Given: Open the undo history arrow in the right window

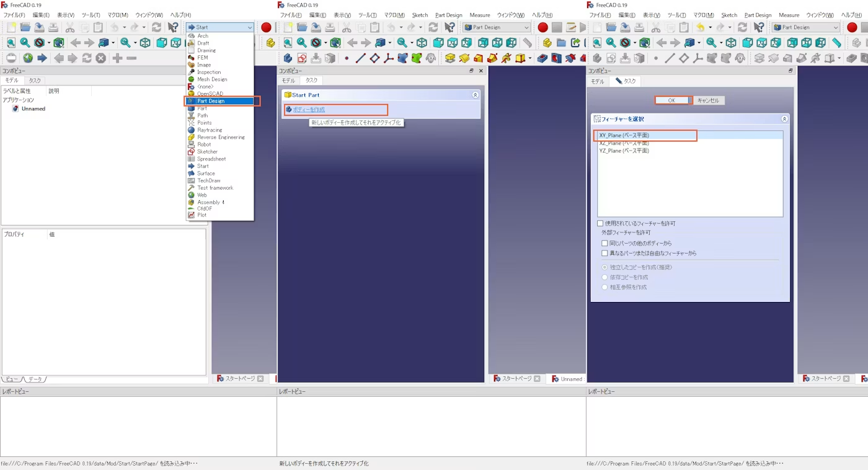Looking at the screenshot, I should pyautogui.click(x=709, y=27).
